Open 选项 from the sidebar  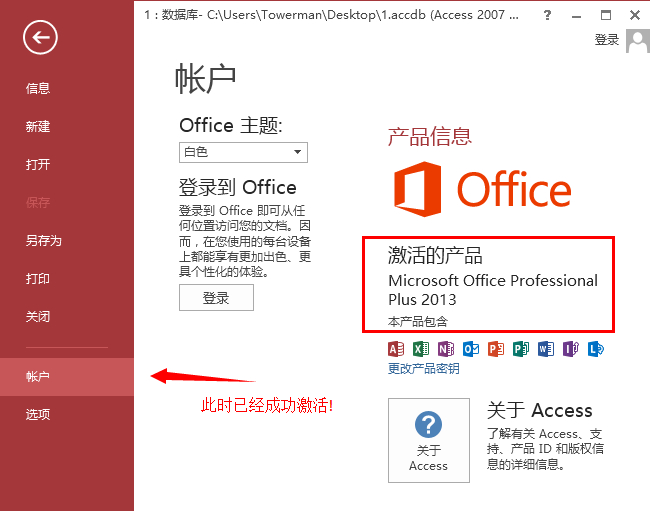click(x=67, y=414)
